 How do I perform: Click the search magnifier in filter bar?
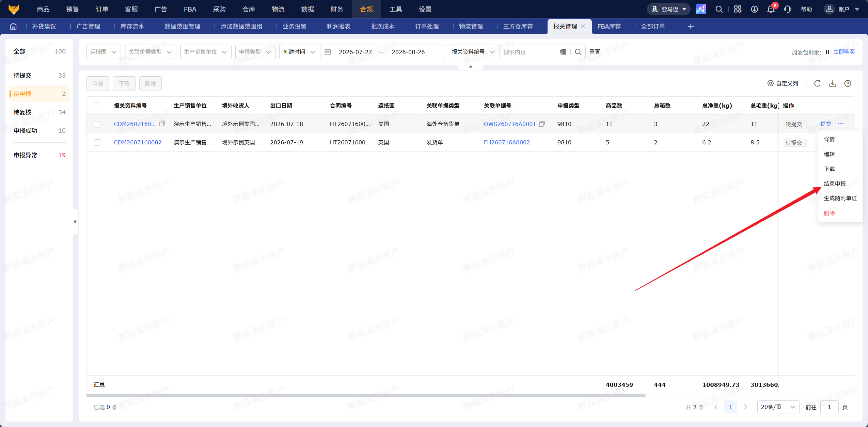(x=578, y=52)
